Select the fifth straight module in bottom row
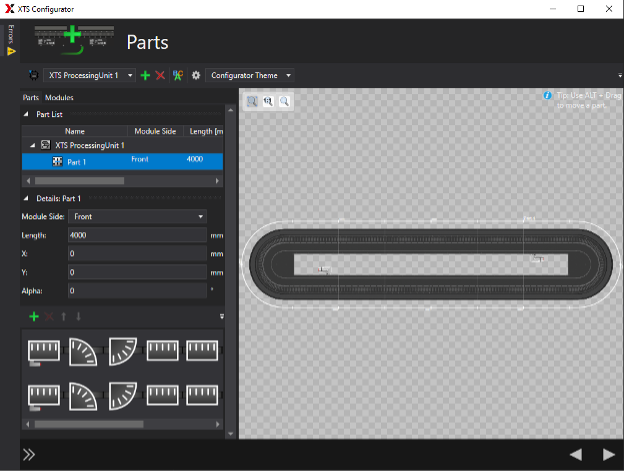 coord(202,395)
